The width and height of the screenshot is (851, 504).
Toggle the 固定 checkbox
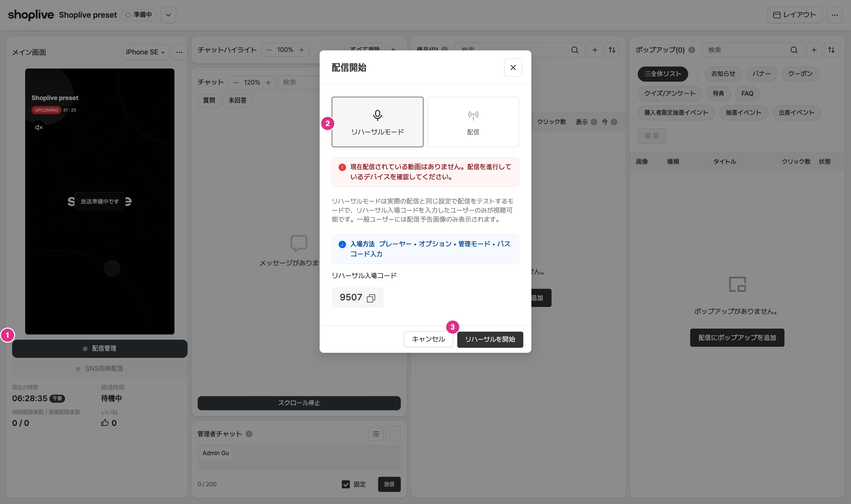pos(346,484)
